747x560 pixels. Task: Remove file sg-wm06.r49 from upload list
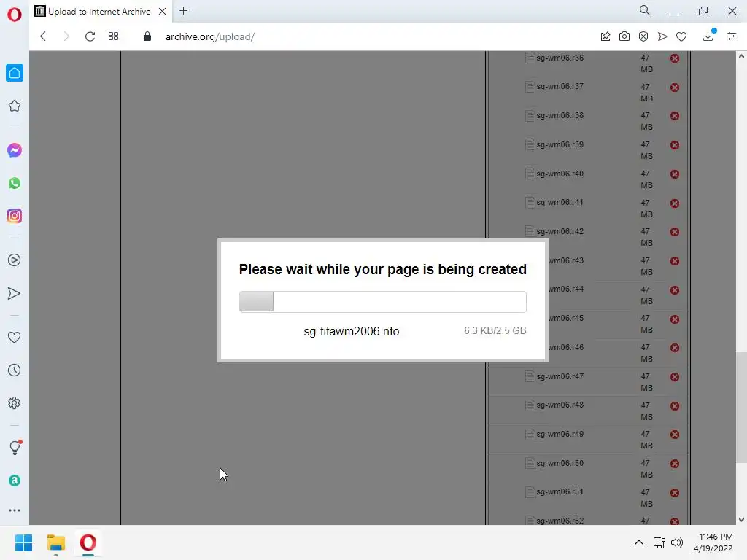tap(675, 435)
